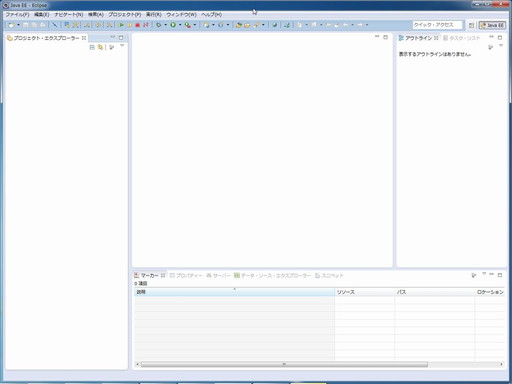Click the scrollbar right arrow in Markers
512x384 pixels.
point(501,364)
